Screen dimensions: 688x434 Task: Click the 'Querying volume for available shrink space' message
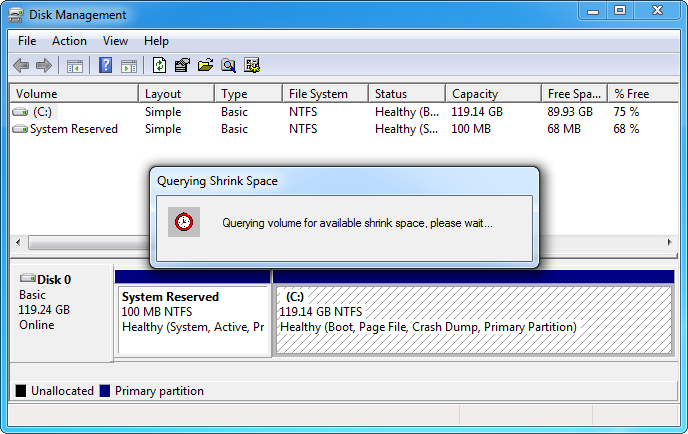coord(357,223)
